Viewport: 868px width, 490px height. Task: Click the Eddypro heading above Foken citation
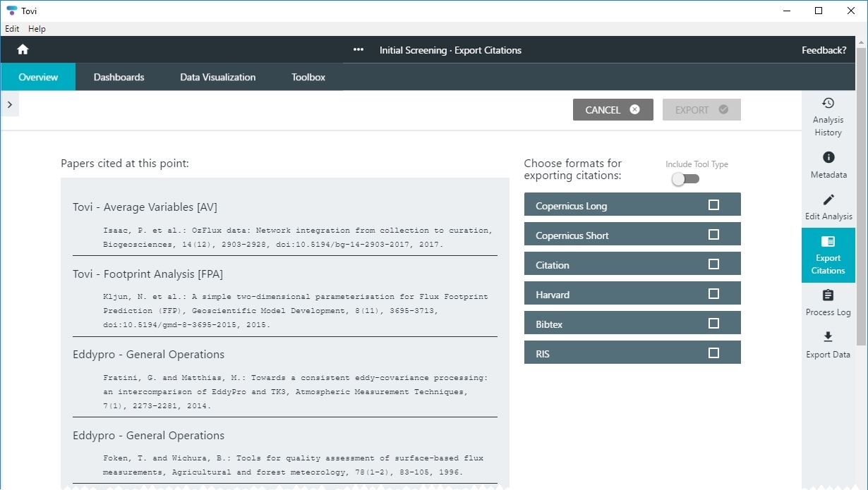point(148,435)
